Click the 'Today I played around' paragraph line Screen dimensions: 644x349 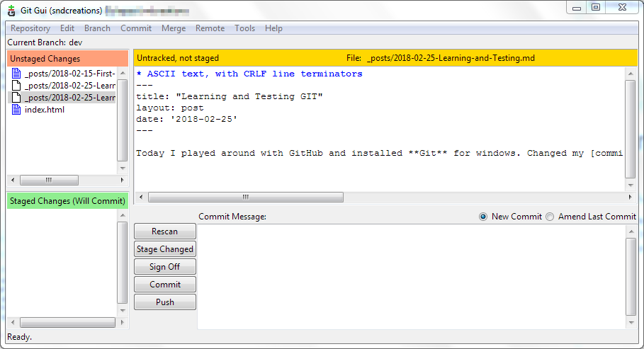click(380, 153)
